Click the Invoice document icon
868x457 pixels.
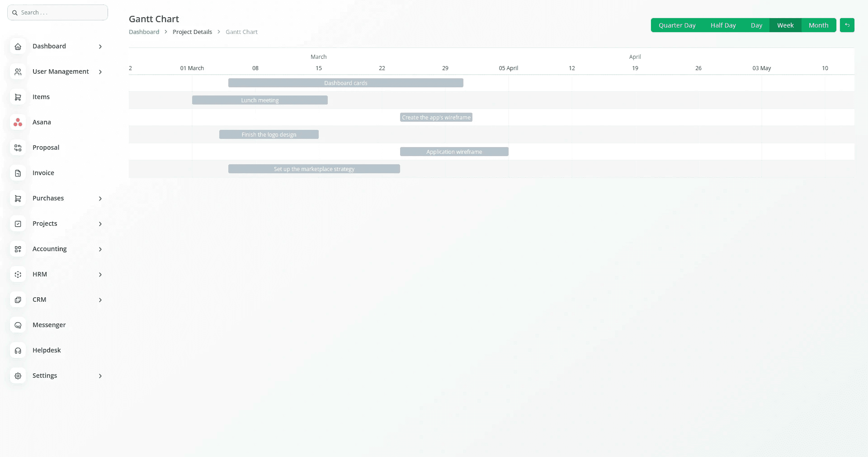tap(18, 173)
